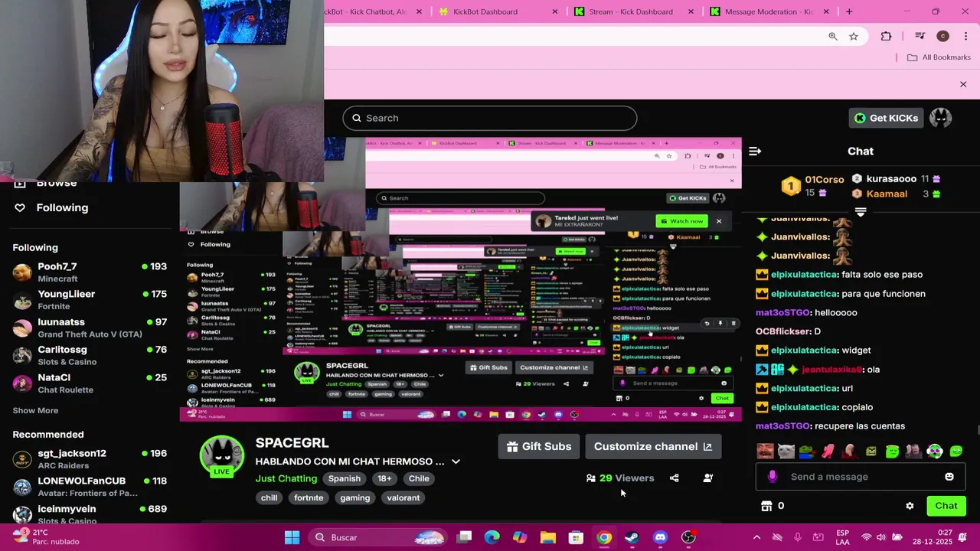Show hidden system tray icons
This screenshot has height=551, width=980.
(756, 537)
